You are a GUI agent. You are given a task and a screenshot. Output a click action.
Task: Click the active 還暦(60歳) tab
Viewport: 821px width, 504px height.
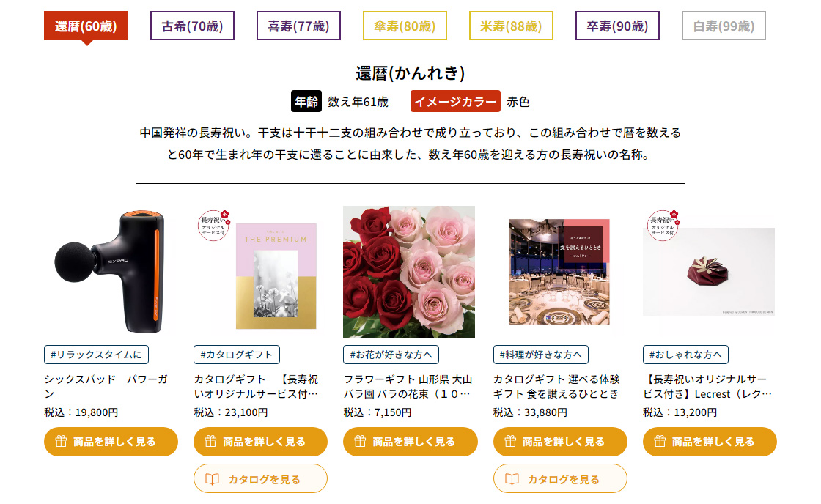tap(86, 26)
